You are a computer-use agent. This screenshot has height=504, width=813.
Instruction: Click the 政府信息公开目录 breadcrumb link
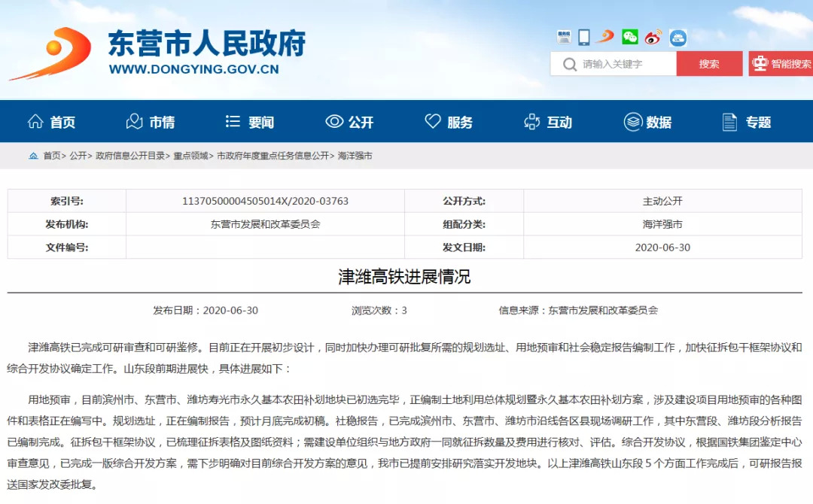pyautogui.click(x=129, y=156)
